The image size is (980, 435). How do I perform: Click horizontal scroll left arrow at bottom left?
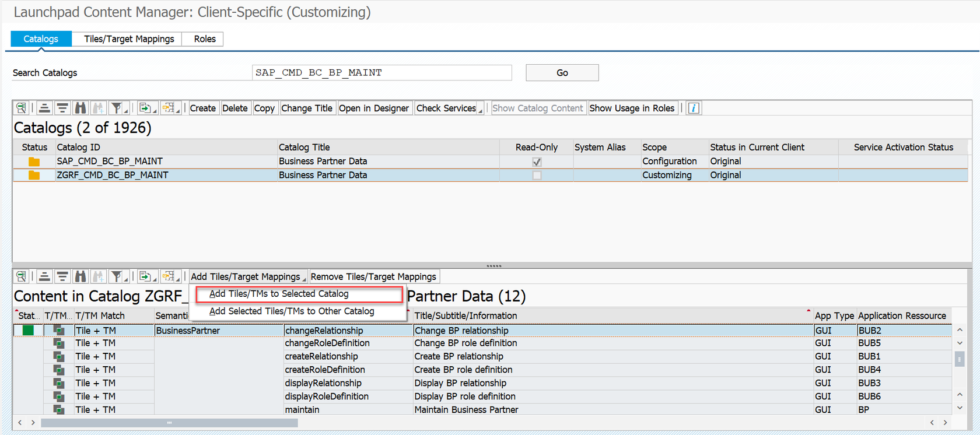coord(20,422)
